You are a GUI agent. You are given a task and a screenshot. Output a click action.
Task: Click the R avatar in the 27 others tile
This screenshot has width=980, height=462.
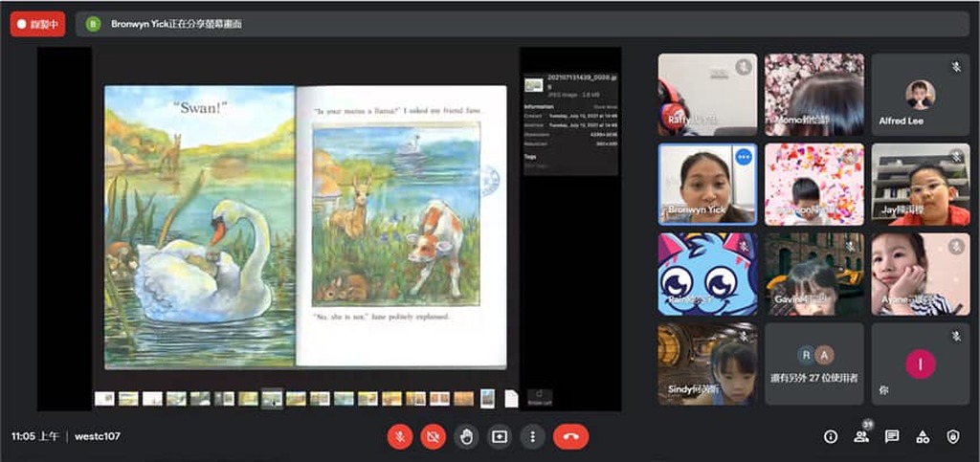pyautogui.click(x=806, y=355)
